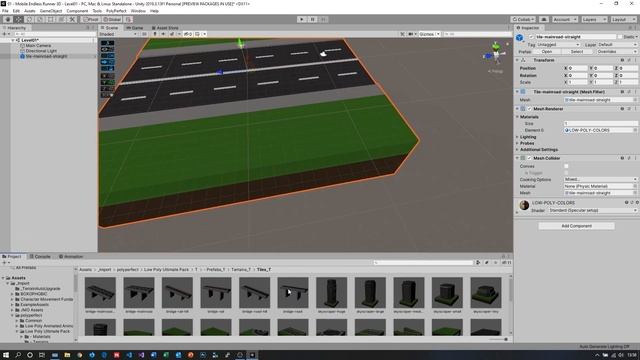Switch to the Animation tab

(71, 257)
